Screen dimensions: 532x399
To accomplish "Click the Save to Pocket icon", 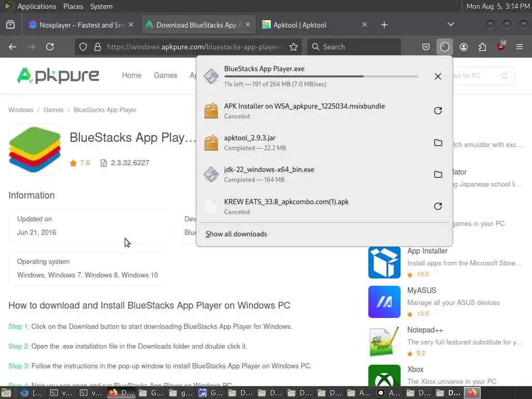I will (x=426, y=47).
